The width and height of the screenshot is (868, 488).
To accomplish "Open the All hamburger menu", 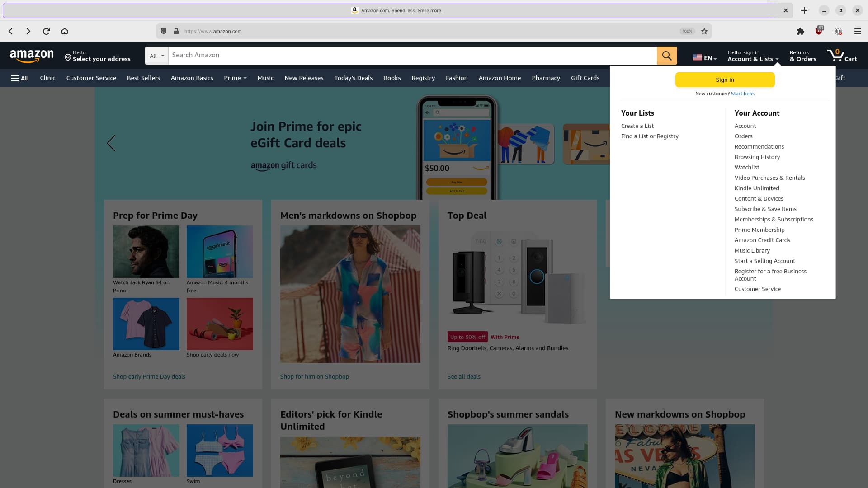I will (20, 78).
